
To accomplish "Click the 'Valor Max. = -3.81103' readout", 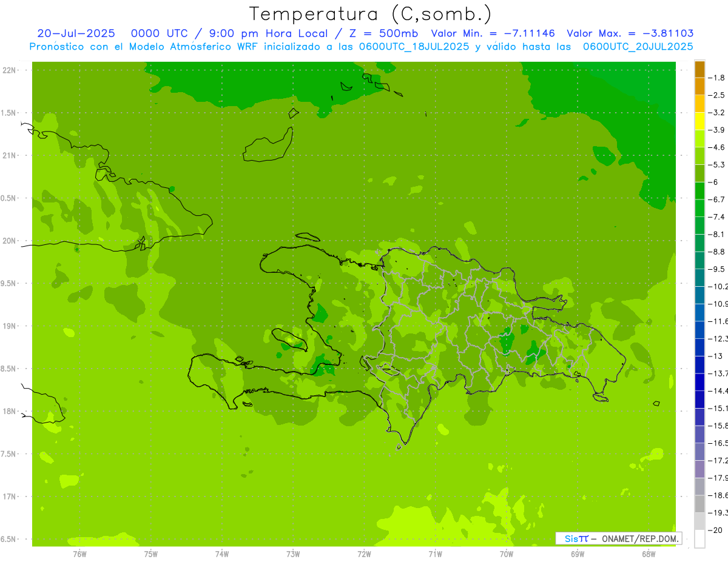I will click(630, 33).
